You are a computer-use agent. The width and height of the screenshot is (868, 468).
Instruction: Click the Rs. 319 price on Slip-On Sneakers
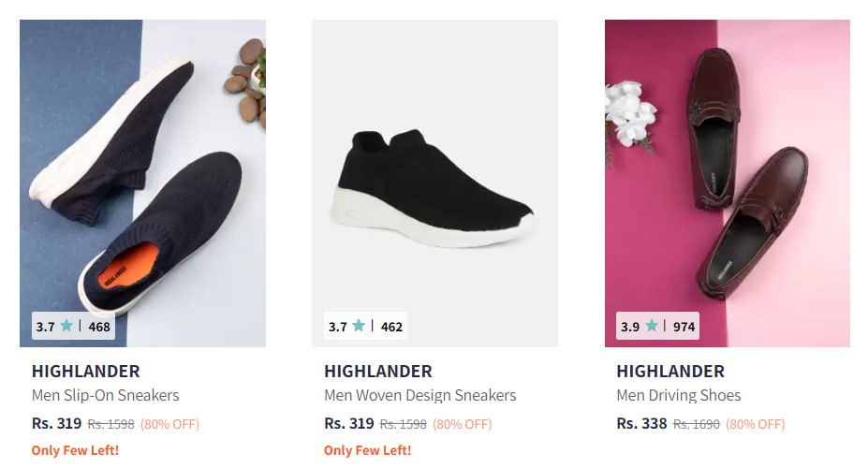56,424
